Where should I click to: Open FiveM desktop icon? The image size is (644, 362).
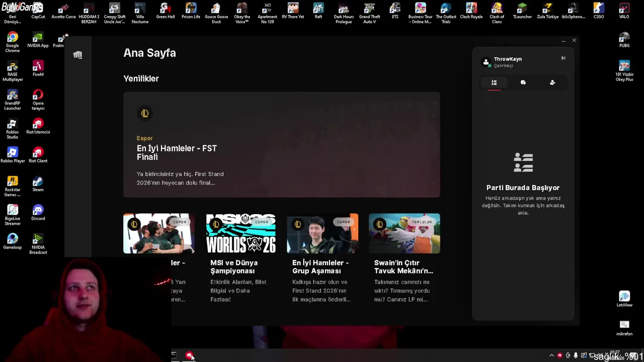38,69
